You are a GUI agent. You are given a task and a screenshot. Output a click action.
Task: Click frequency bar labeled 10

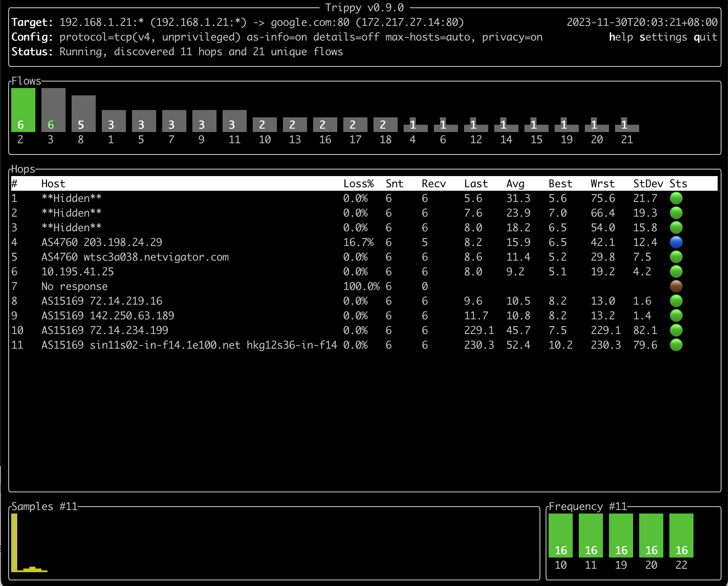pos(561,536)
